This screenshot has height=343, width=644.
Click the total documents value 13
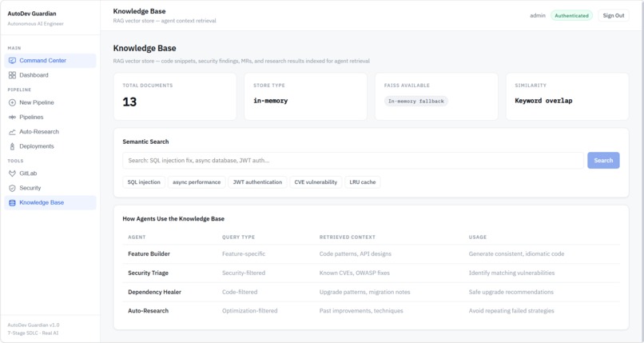coord(129,102)
